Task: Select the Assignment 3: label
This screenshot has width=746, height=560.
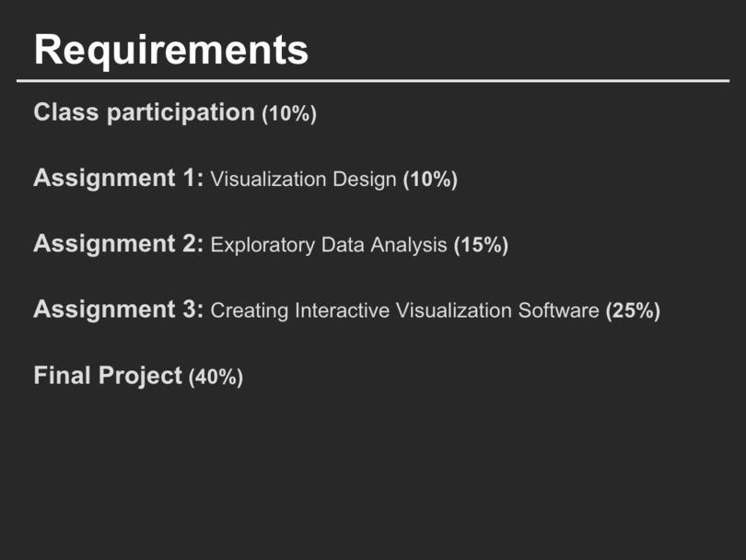Action: click(x=118, y=309)
